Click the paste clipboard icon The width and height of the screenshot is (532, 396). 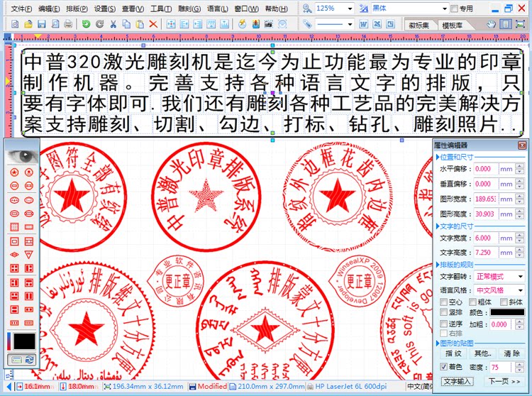[x=140, y=24]
